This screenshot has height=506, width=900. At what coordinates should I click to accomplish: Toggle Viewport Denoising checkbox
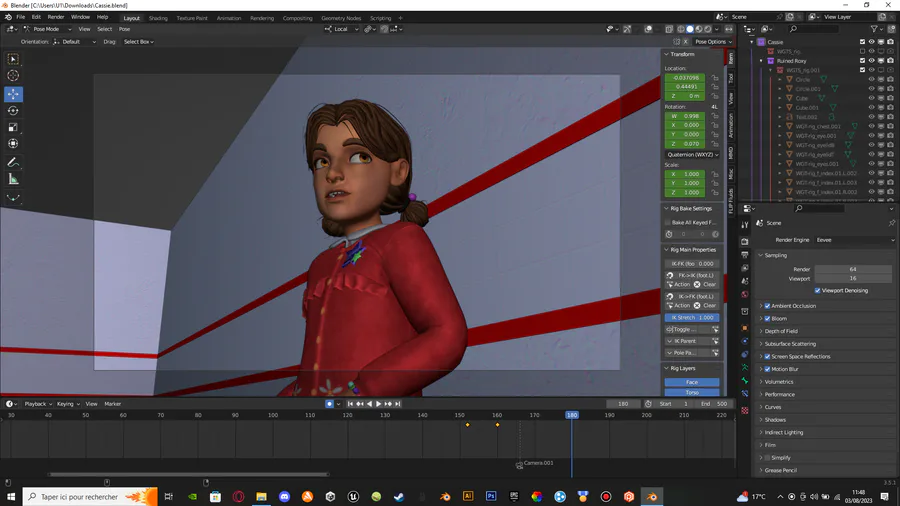(x=817, y=290)
